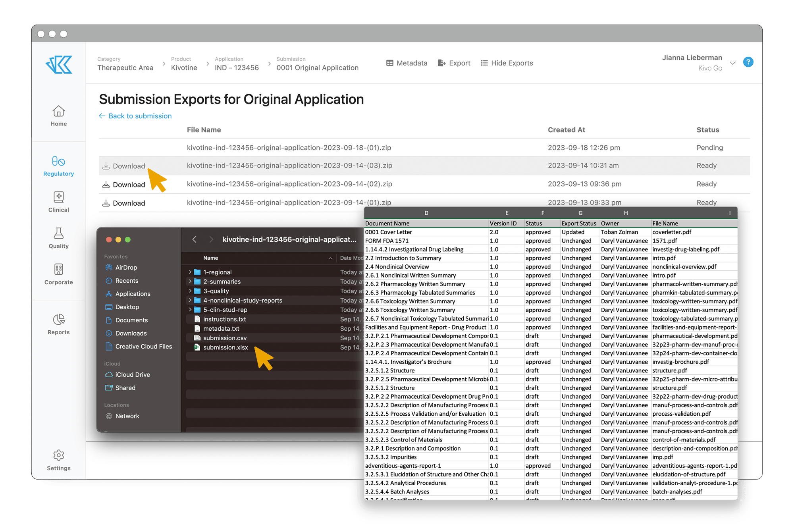Select the 0001 Cover Letter cell

(x=426, y=232)
